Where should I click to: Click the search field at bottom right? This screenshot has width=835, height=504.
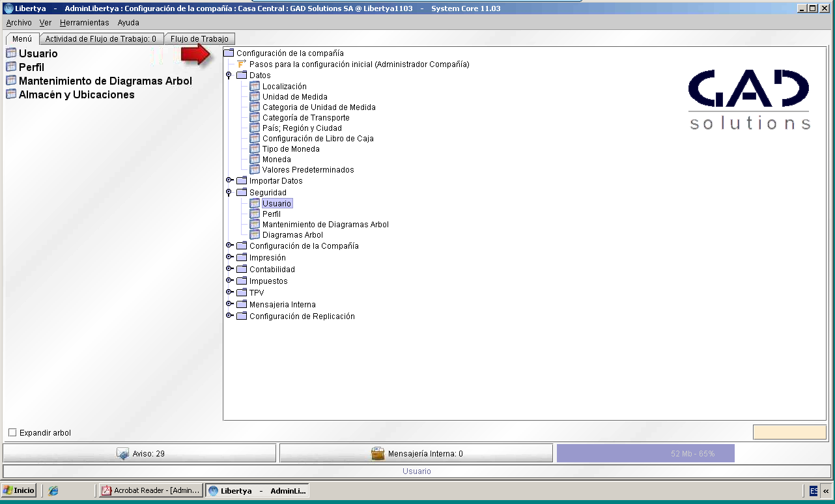(789, 432)
